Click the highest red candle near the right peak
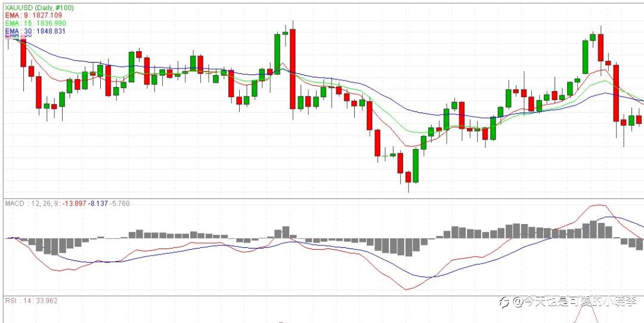This screenshot has height=323, width=644. (x=600, y=48)
